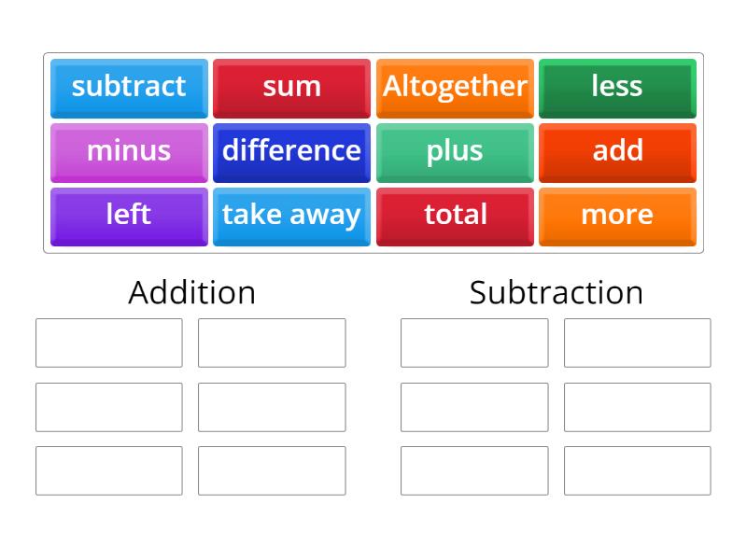Select the red 'sum' tile
Image resolution: width=747 pixels, height=560 pixels.
tap(292, 87)
